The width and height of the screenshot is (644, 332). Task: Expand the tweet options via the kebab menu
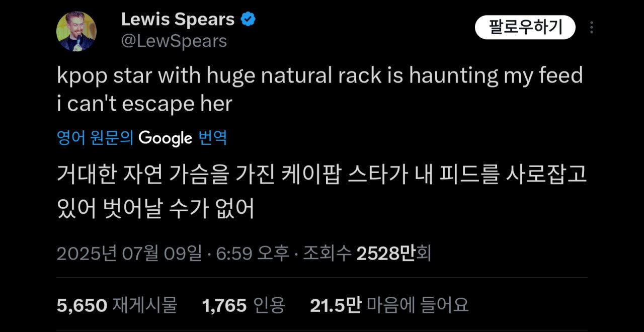(x=592, y=28)
